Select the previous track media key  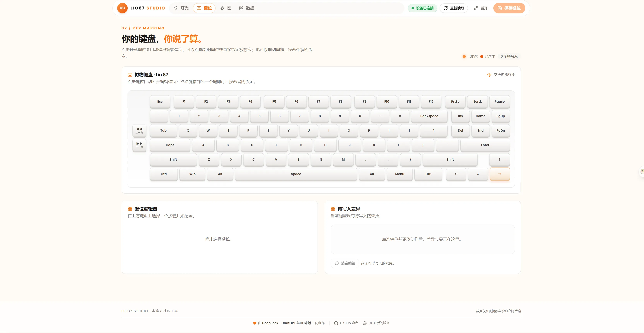click(x=139, y=130)
